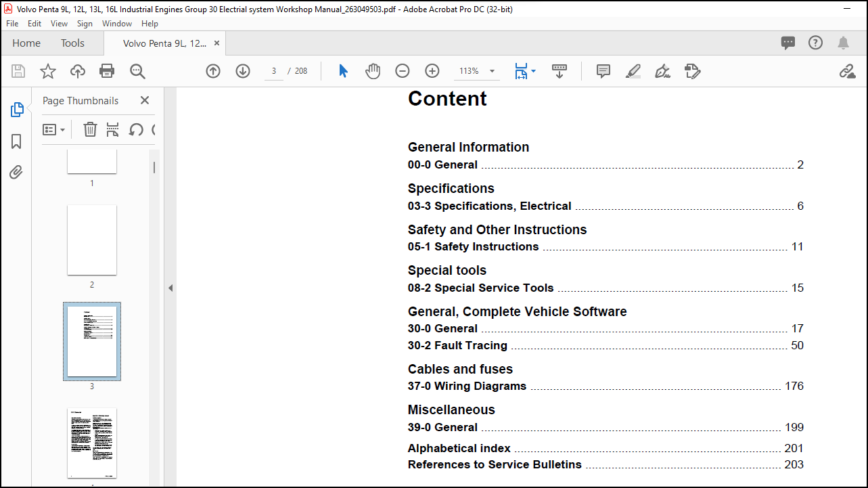Screen dimensions: 868x488
Task: Click Alphabetical index entry
Action: [606, 448]
